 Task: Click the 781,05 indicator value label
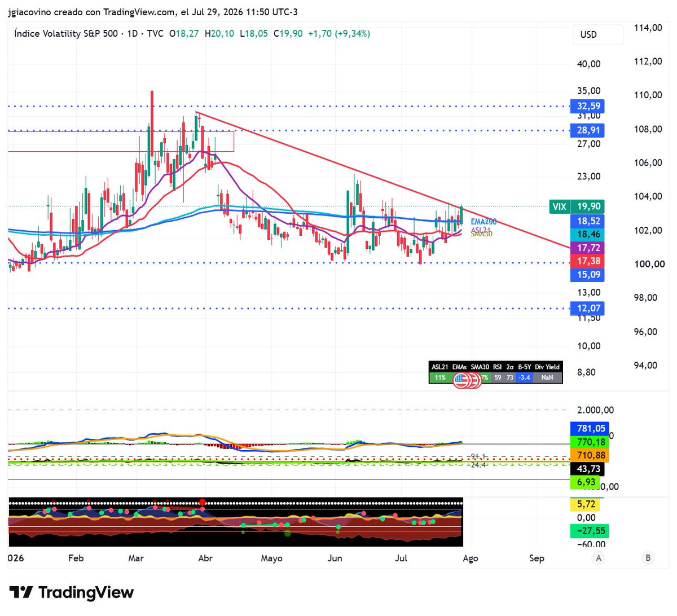tap(588, 429)
